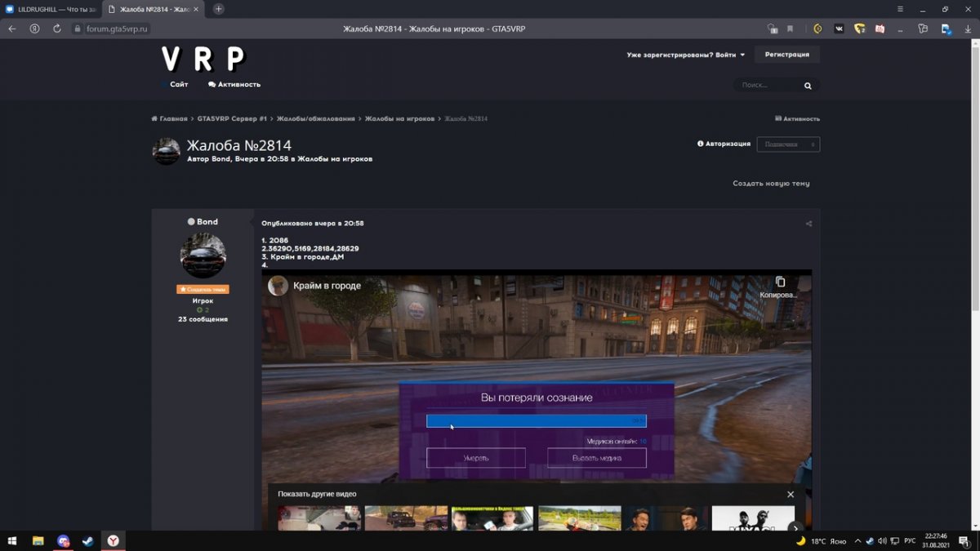Click the Регистрация button

click(786, 55)
